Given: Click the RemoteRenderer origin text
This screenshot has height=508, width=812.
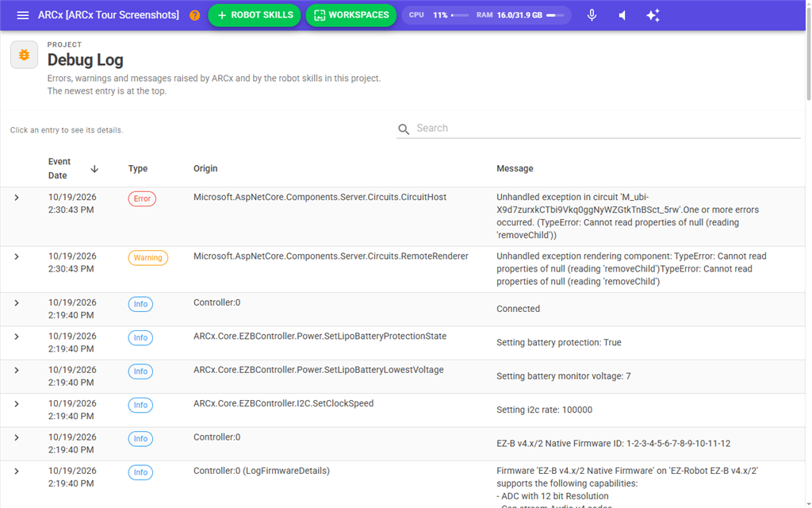Looking at the screenshot, I should tap(331, 256).
